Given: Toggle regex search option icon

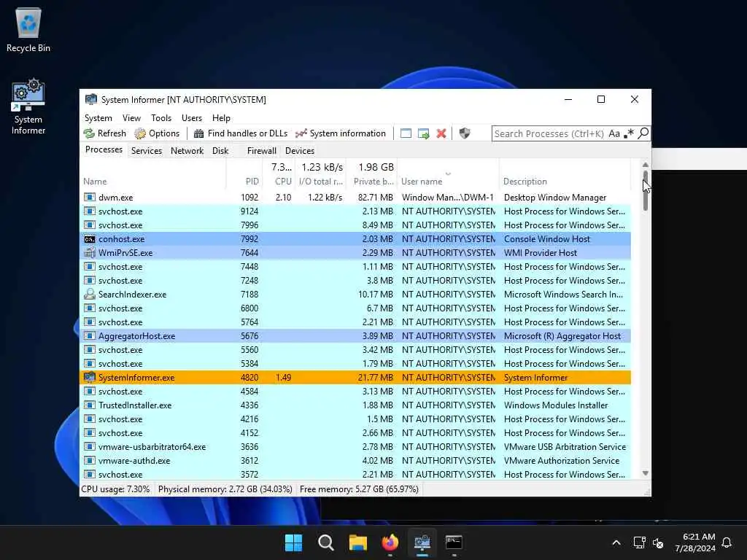Looking at the screenshot, I should [629, 134].
